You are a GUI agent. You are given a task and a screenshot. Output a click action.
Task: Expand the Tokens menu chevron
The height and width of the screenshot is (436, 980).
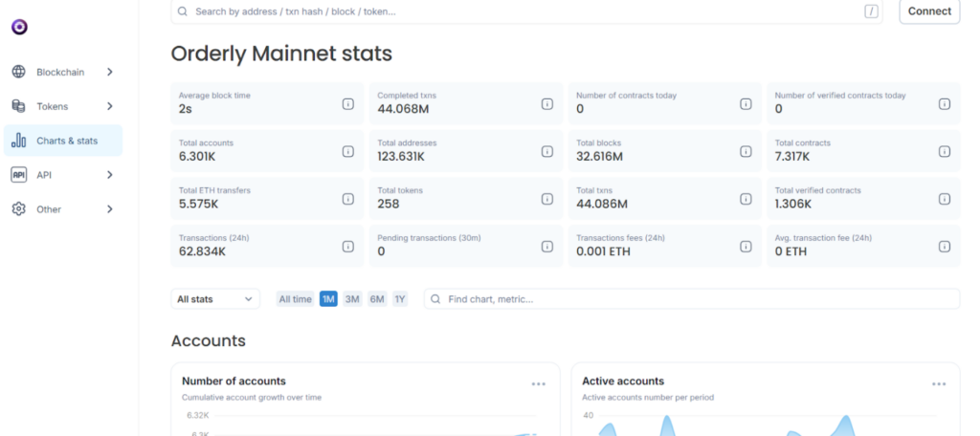pyautogui.click(x=109, y=106)
